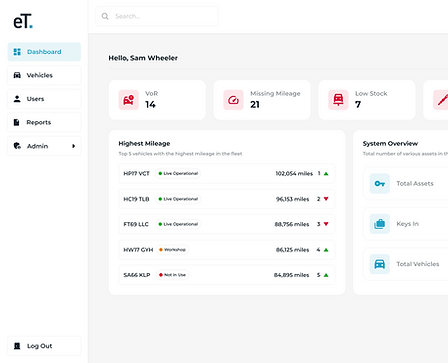Image resolution: width=448 pixels, height=363 pixels.
Task: Click the Keys In briefcase icon
Action: click(x=380, y=224)
